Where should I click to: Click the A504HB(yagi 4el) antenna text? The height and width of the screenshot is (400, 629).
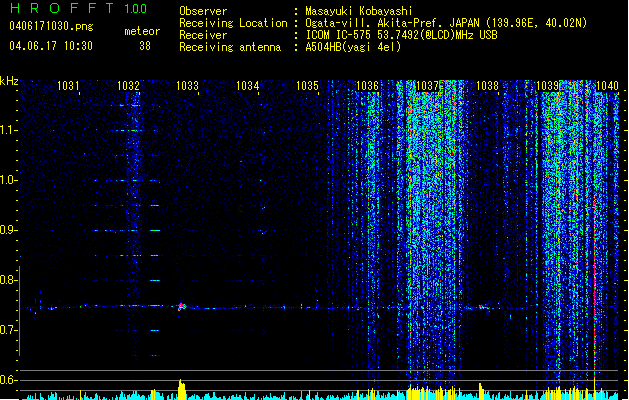pyautogui.click(x=353, y=47)
